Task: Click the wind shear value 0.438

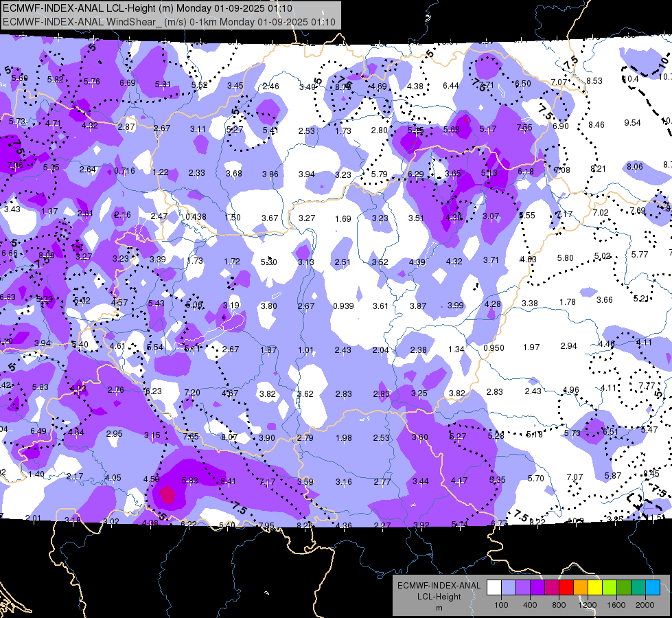Action: [x=196, y=216]
